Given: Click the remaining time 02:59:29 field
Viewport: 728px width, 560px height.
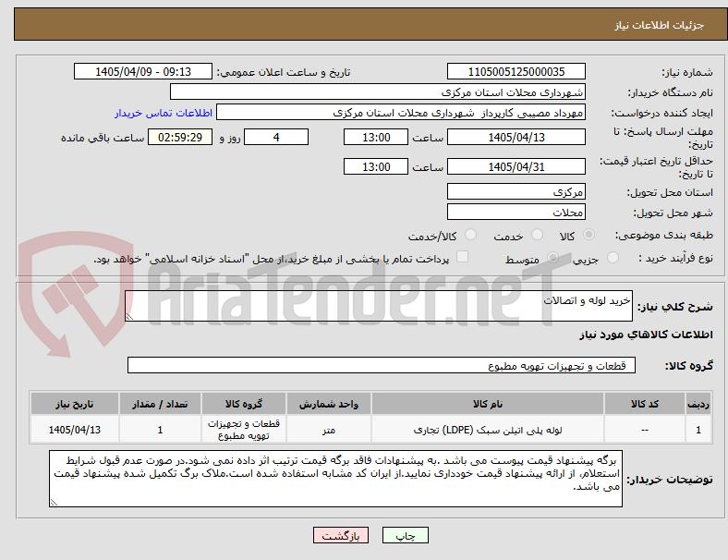Looking at the screenshot, I should pos(180,137).
